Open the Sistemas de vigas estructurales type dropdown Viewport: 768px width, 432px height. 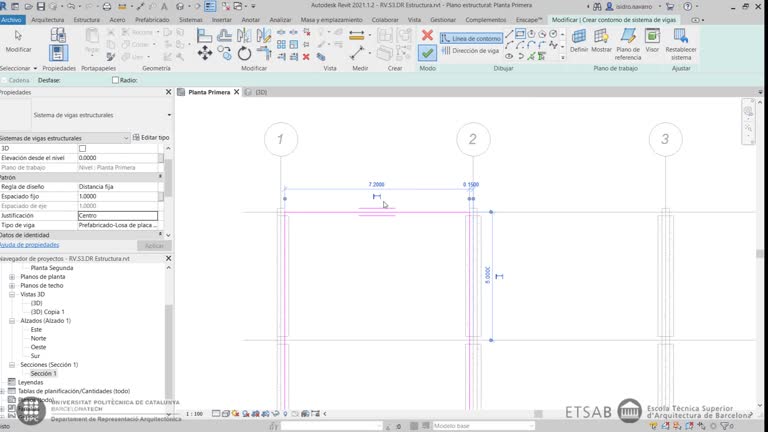[126, 138]
